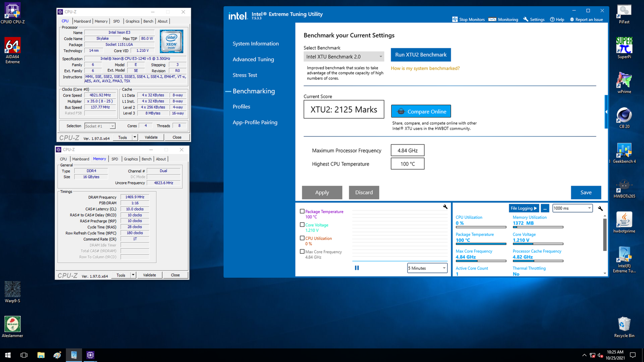Open Graphics tab in lower CPU-Z

coord(131,159)
